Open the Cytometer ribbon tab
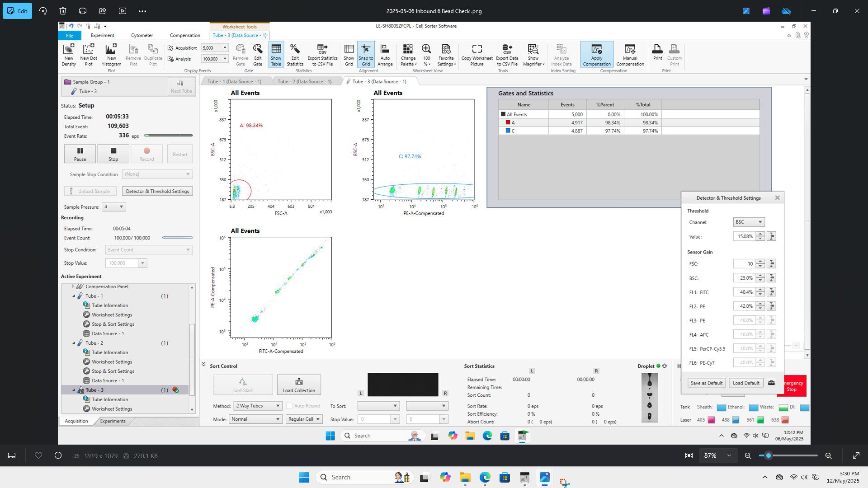The width and height of the screenshot is (868, 488). [x=142, y=35]
